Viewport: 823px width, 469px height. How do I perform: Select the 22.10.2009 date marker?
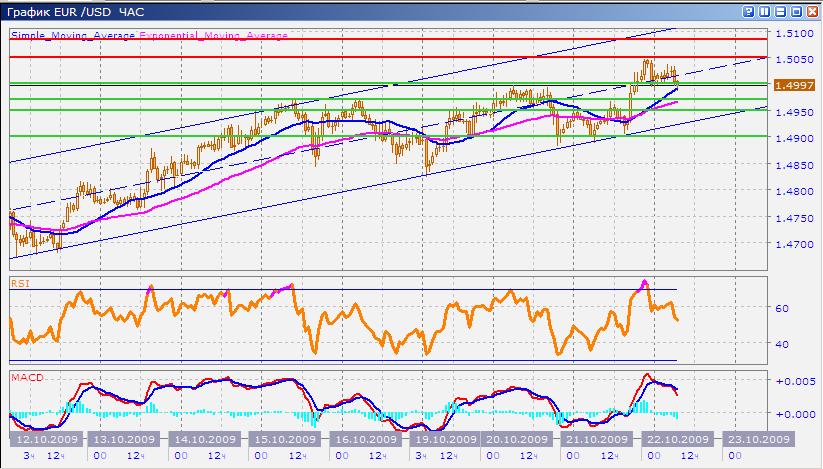(x=678, y=439)
